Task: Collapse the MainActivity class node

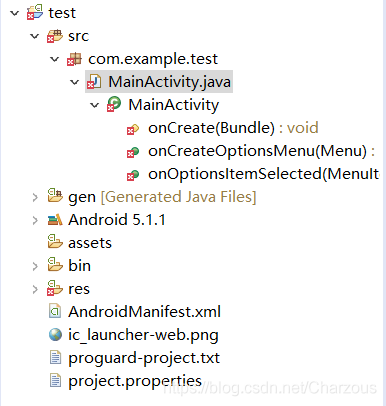Action: (x=95, y=105)
